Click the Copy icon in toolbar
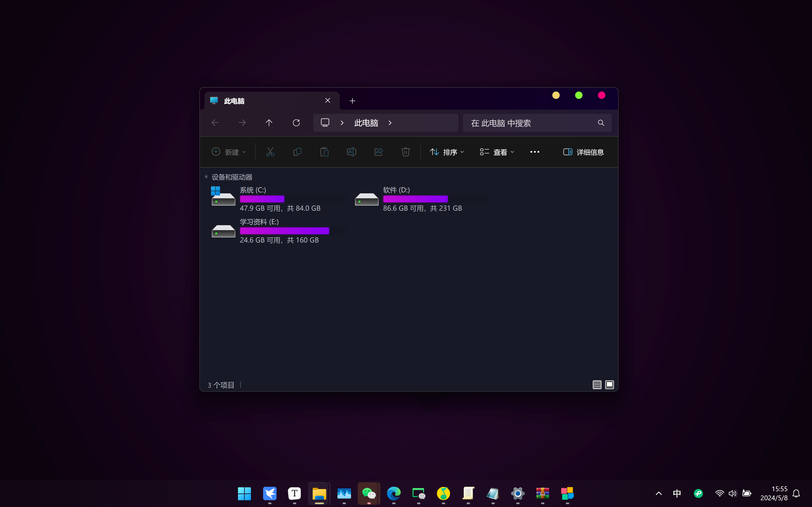 [x=297, y=152]
